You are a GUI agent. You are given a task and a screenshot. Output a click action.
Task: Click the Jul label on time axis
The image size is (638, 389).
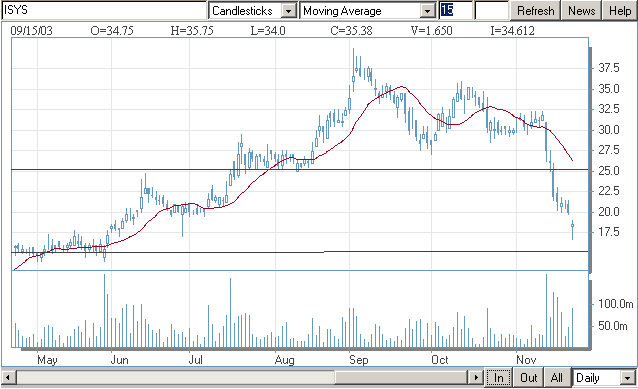coord(196,360)
